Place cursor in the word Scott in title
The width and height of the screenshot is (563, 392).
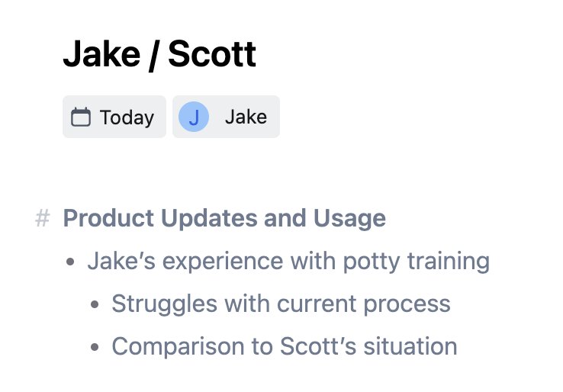[212, 54]
